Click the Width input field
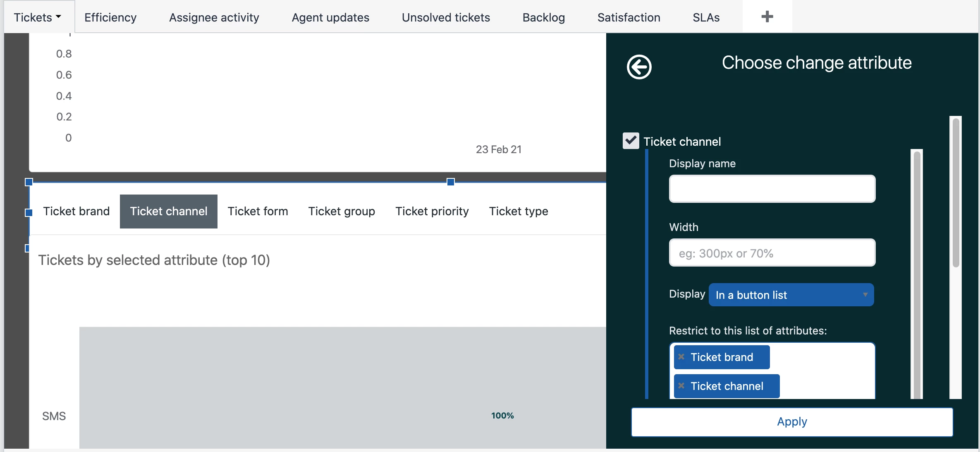980x452 pixels. (x=772, y=252)
